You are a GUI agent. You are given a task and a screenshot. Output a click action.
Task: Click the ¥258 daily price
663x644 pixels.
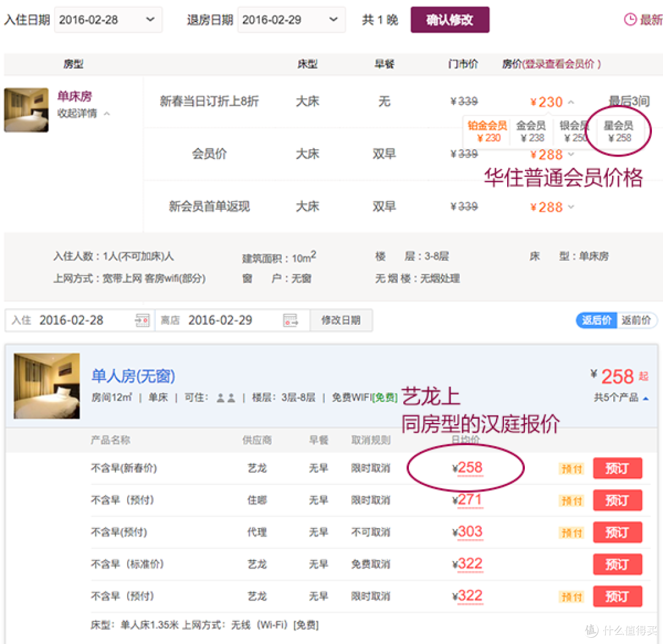[x=468, y=468]
